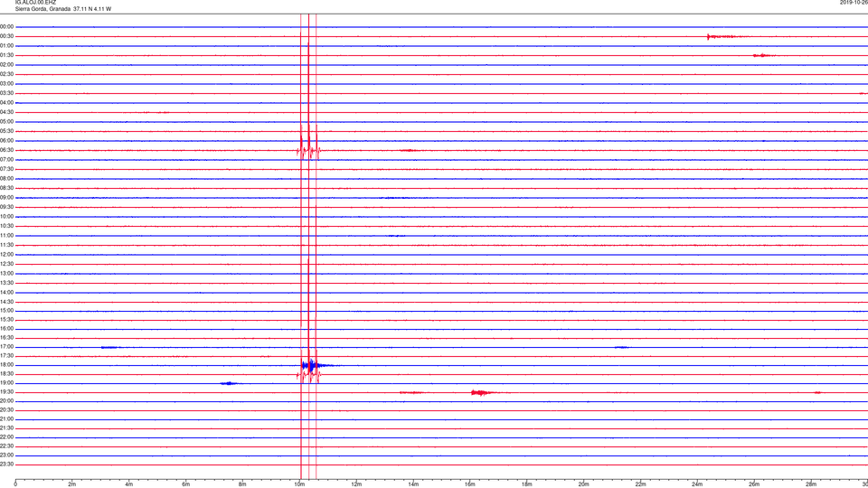
Task: Click the 12:00 row label
Action: (6, 255)
